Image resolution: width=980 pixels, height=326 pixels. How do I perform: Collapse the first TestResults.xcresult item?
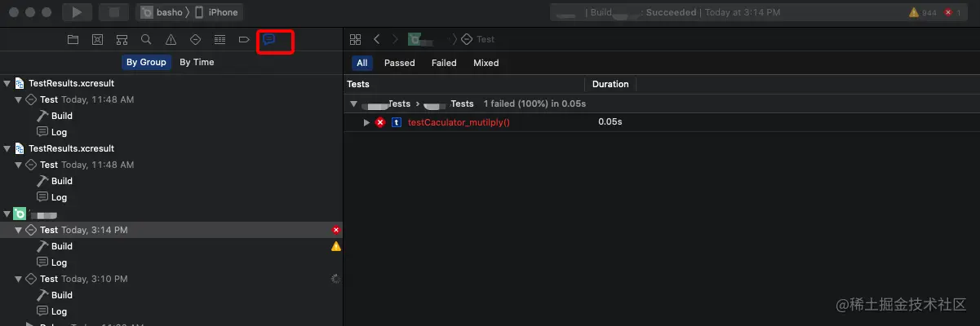7,83
